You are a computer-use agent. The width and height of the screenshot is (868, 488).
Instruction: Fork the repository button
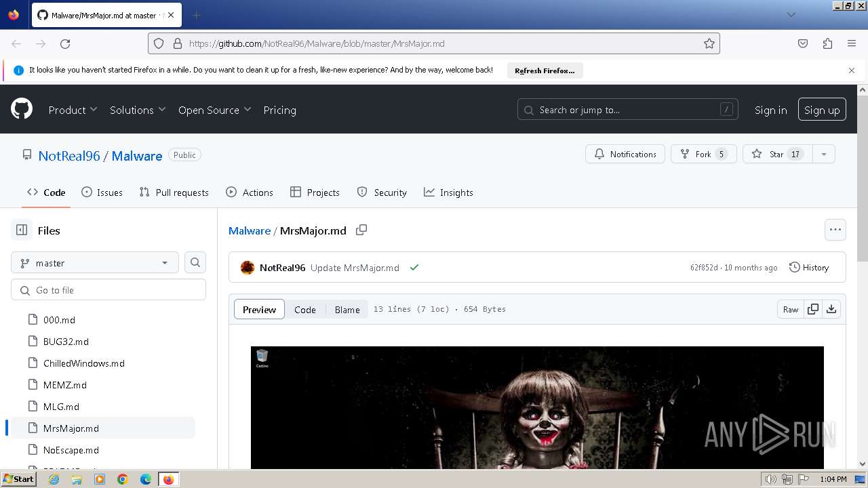click(704, 155)
